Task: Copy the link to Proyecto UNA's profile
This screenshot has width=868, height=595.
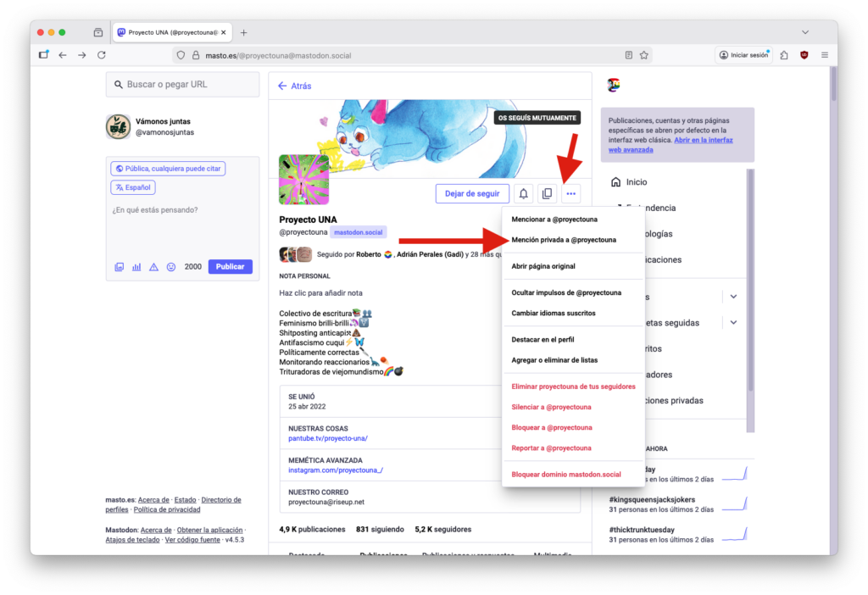Action: pos(547,193)
